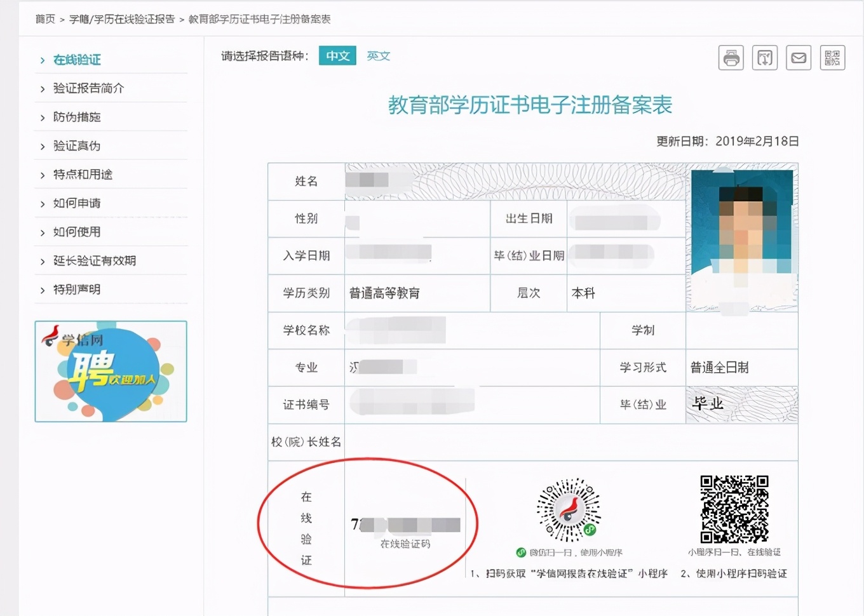
Task: Click the square QR code for online verification
Action: click(734, 509)
